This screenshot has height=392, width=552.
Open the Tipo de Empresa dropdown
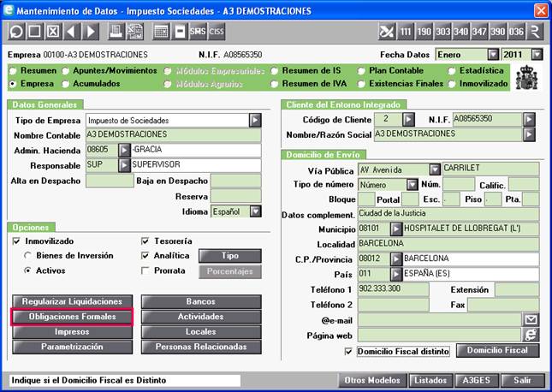255,121
